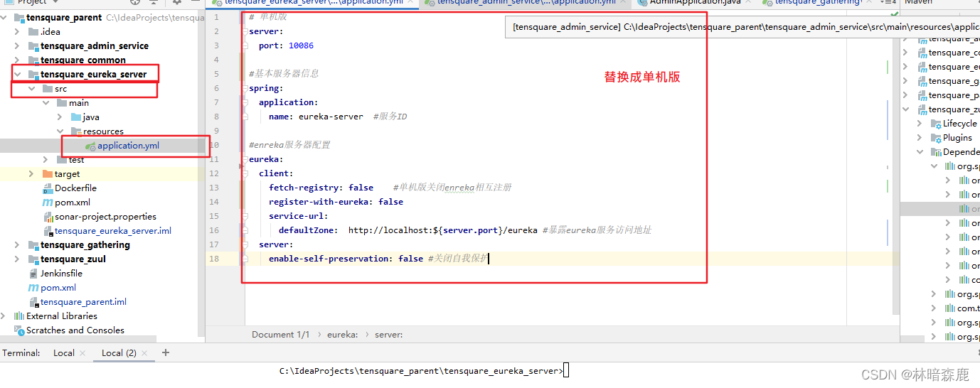Viewport: 980px width, 388px height.
Task: Fold the server: block at line 2
Action: point(244,31)
